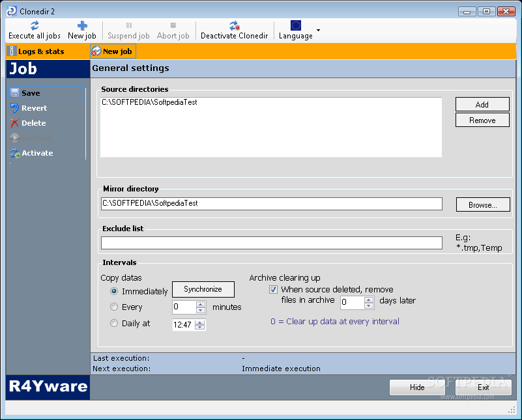The width and height of the screenshot is (522, 420).
Task: Click the Abort job stop icon
Action: (173, 25)
